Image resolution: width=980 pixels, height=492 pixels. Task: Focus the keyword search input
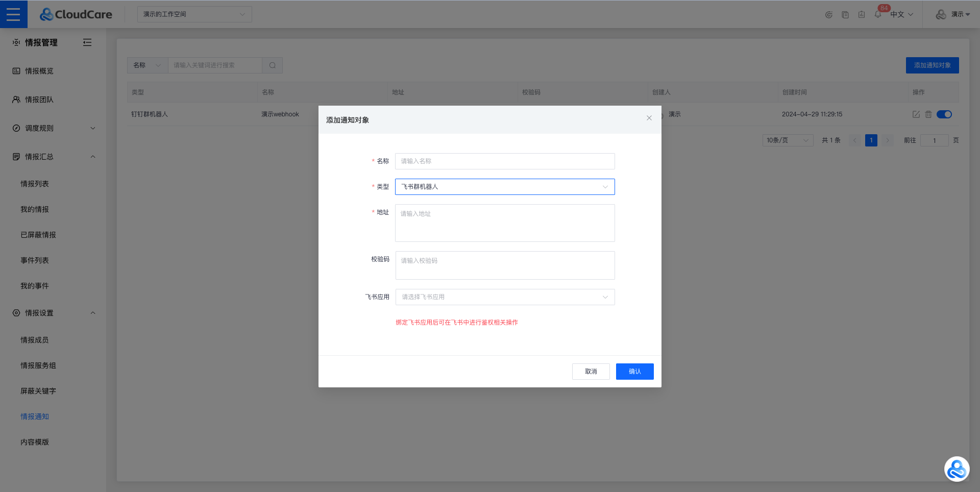215,65
